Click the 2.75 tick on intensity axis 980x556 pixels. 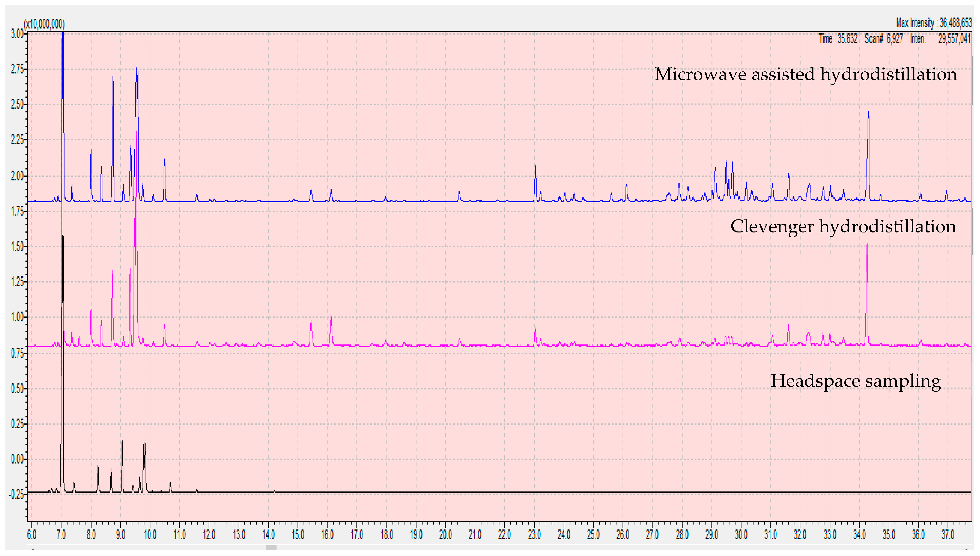pos(17,69)
